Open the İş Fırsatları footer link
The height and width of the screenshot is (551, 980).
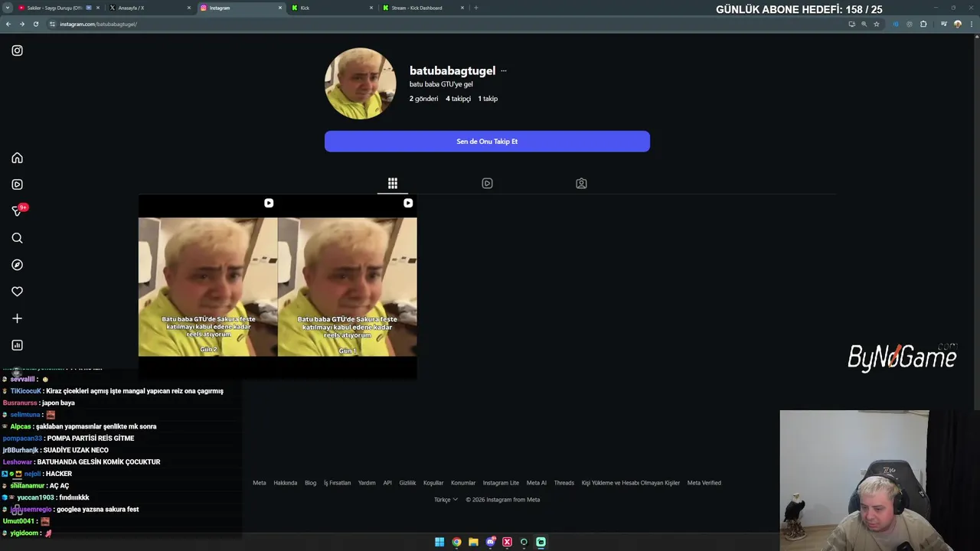(x=337, y=483)
